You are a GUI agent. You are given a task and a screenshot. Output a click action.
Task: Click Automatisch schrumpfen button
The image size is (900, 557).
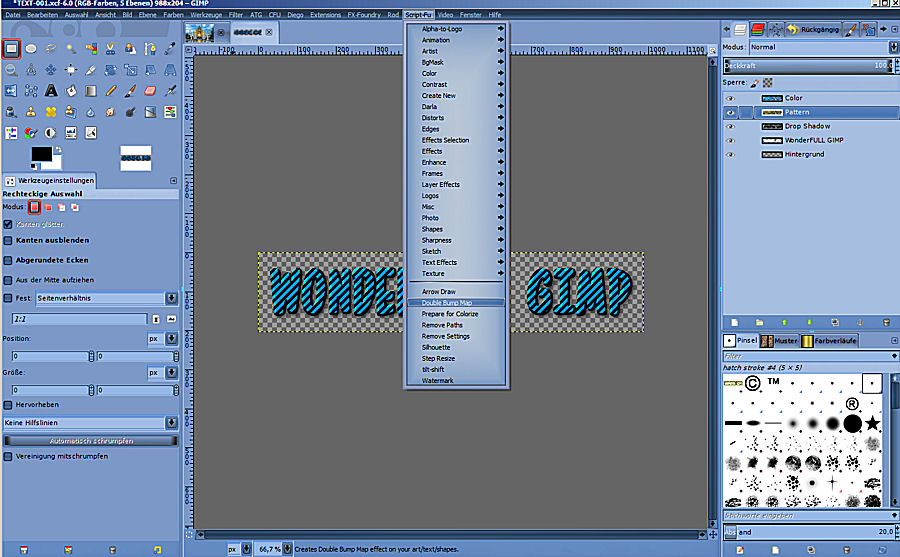(91, 441)
